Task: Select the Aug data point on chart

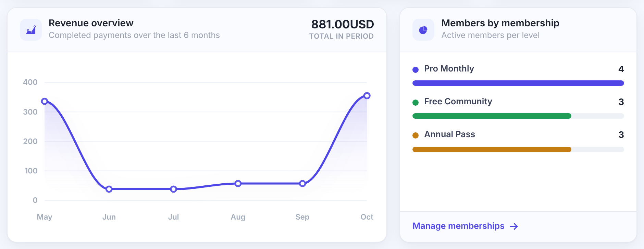Action: [238, 184]
